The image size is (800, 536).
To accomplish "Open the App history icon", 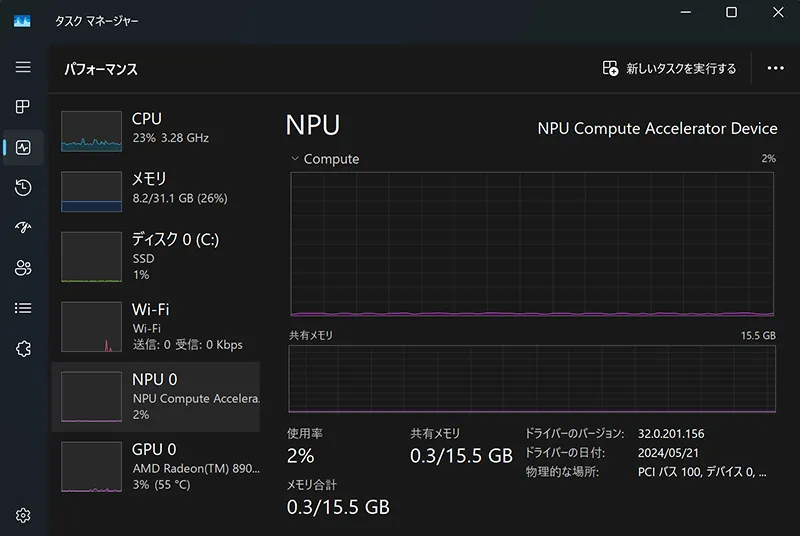I will tap(23, 188).
